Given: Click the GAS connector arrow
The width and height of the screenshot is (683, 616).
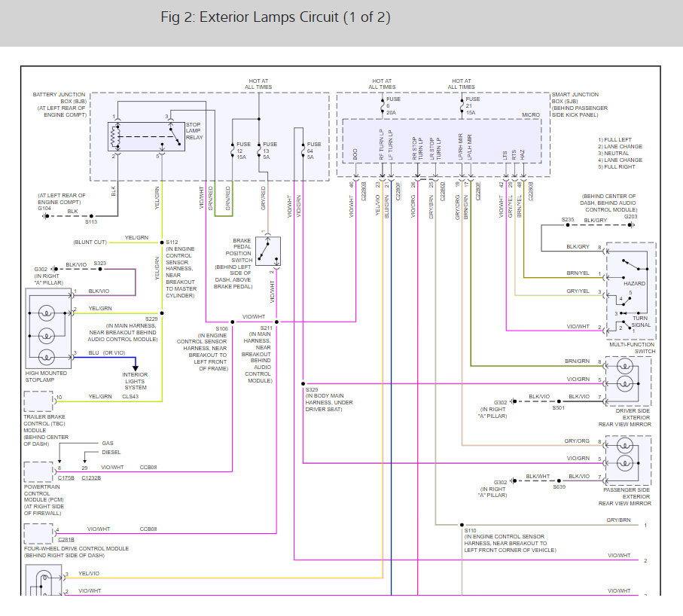Looking at the screenshot, I should click(x=59, y=460).
